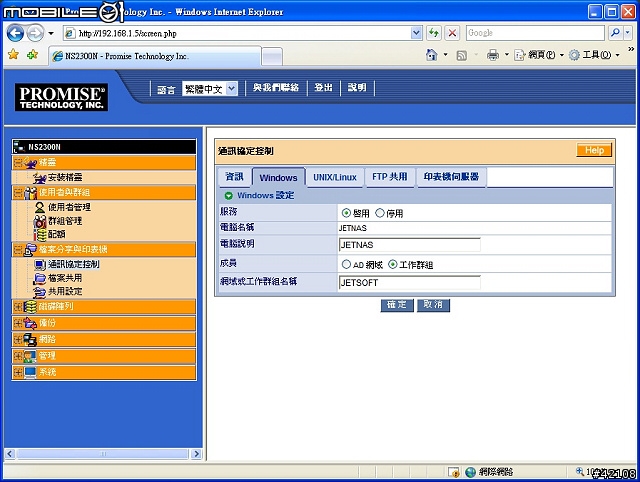Click the disk array stack icon
This screenshot has width=640, height=482.
[x=30, y=307]
